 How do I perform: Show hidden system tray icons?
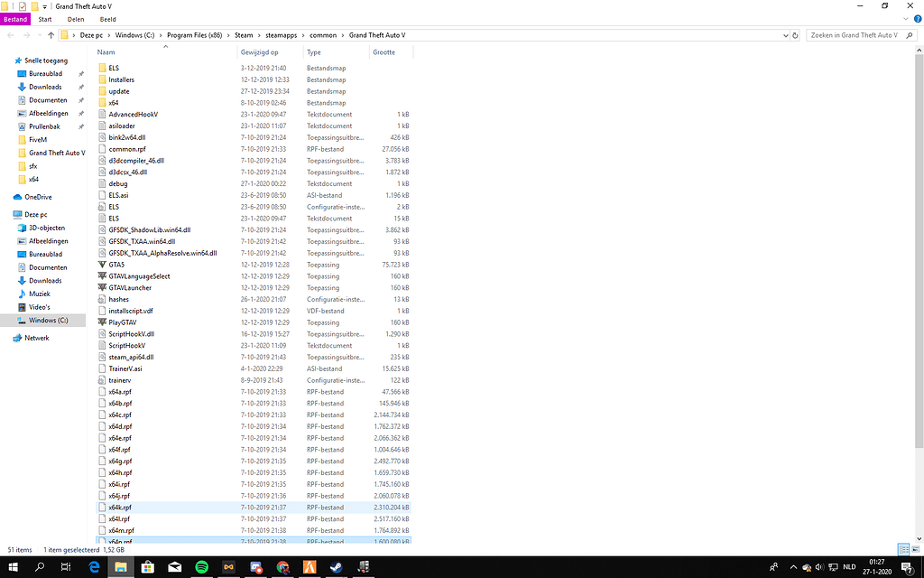coord(793,567)
